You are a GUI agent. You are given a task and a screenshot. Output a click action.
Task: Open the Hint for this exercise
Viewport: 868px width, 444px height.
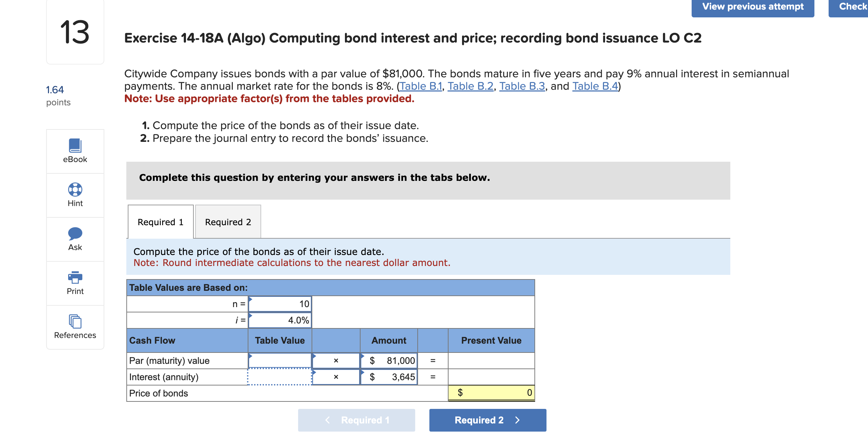coord(75,195)
